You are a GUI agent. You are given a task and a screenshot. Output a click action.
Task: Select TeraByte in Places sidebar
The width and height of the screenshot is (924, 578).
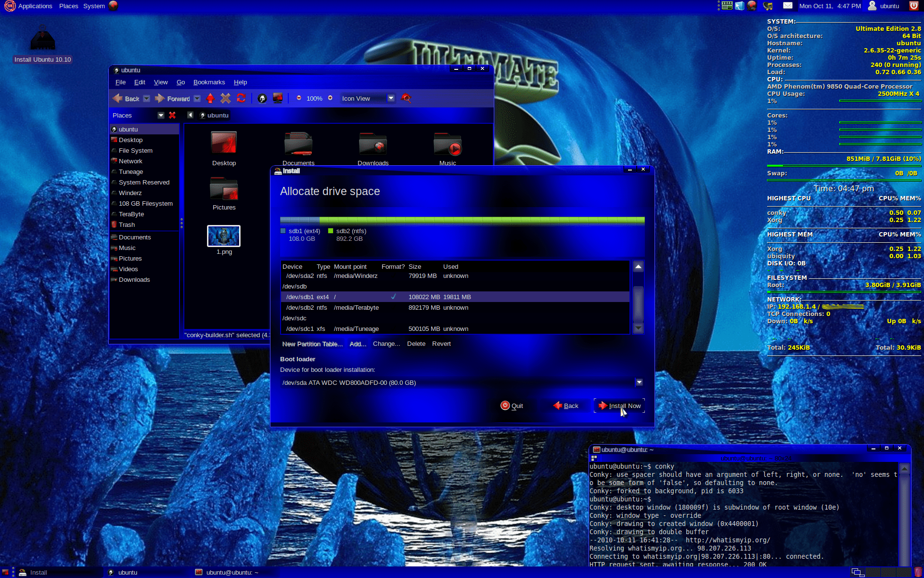pos(131,214)
